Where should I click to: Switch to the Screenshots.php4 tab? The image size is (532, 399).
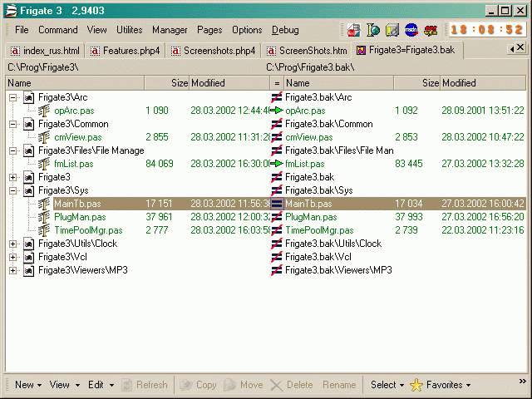point(213,51)
